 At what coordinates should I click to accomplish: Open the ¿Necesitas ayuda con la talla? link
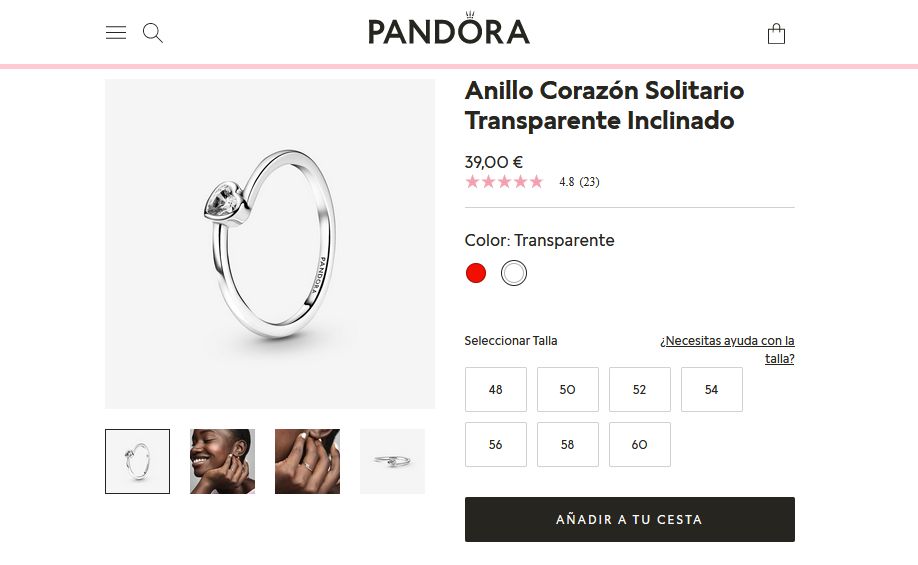point(728,350)
